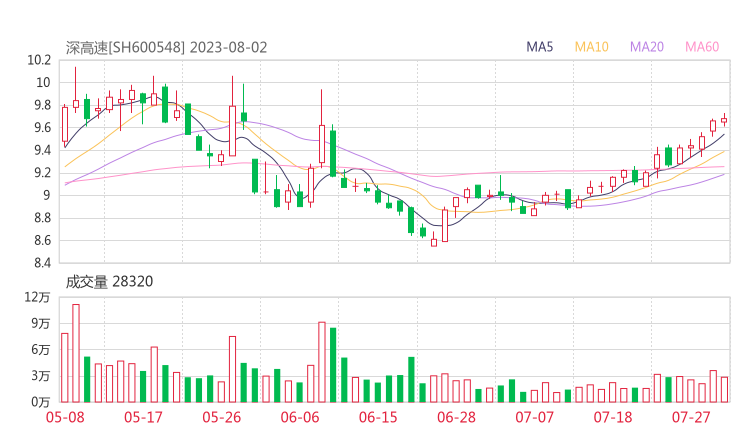Click the 8.4 price axis label
The width and height of the screenshot is (740, 440).
(x=42, y=262)
